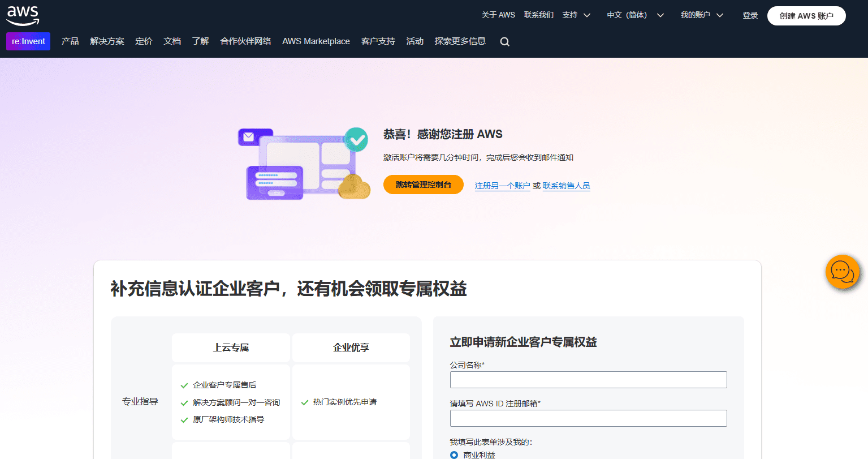Screen dimensions: 868x459
Task: Click the AWS smile logo
Action: [22, 15]
